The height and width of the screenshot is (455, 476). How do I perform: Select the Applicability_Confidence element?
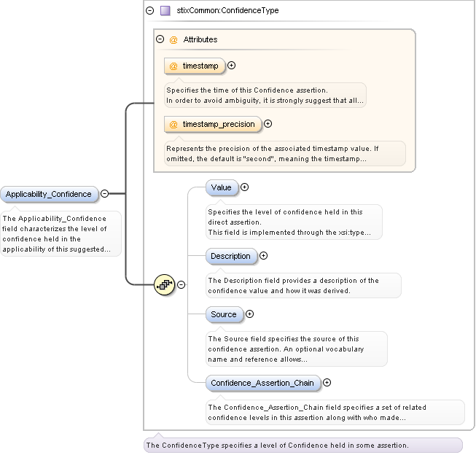(x=49, y=194)
